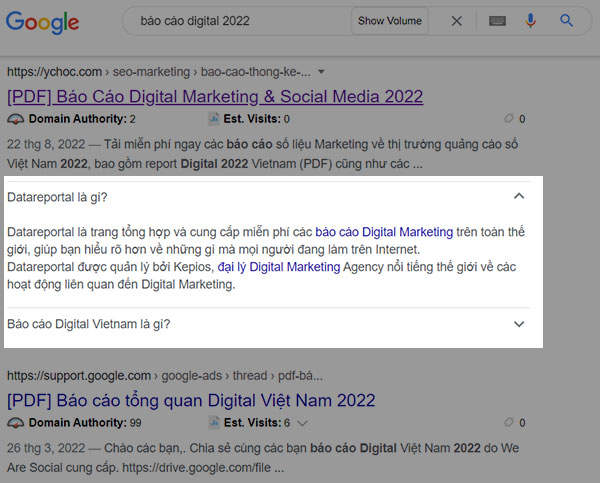
Task: Open '[PDF] Báo cáo tổng quan Digital Việt Nam 2022' result
Action: (191, 400)
